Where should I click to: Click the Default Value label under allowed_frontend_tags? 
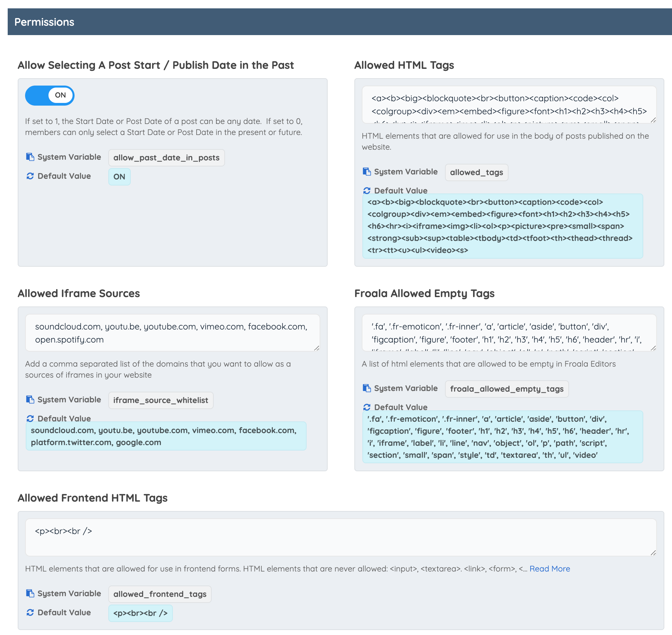pyautogui.click(x=64, y=612)
